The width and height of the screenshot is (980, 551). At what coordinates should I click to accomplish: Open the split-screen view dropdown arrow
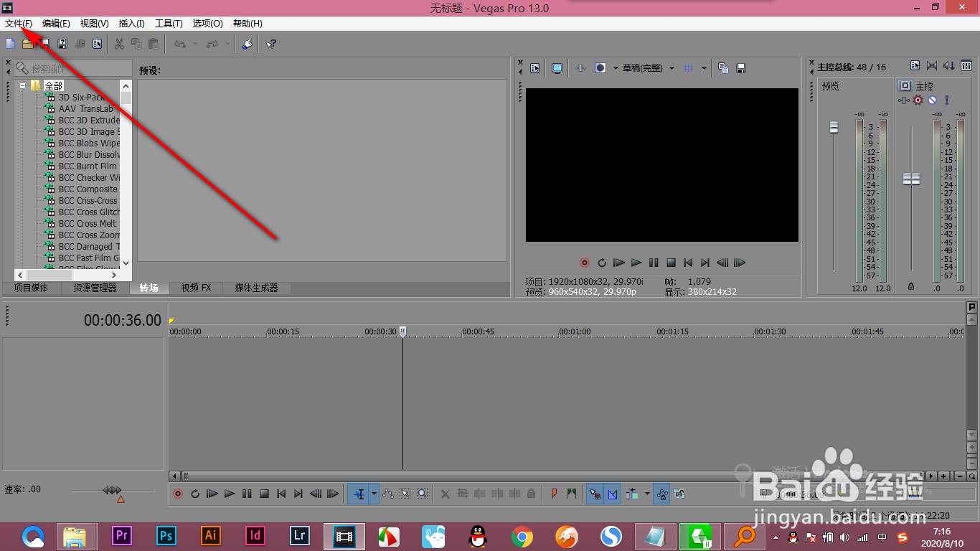(616, 68)
